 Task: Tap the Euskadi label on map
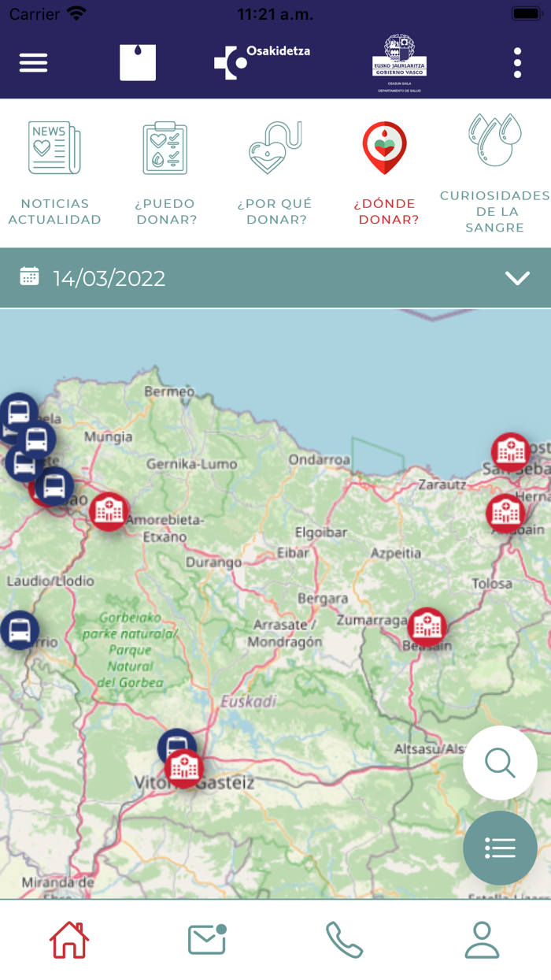pyautogui.click(x=249, y=701)
